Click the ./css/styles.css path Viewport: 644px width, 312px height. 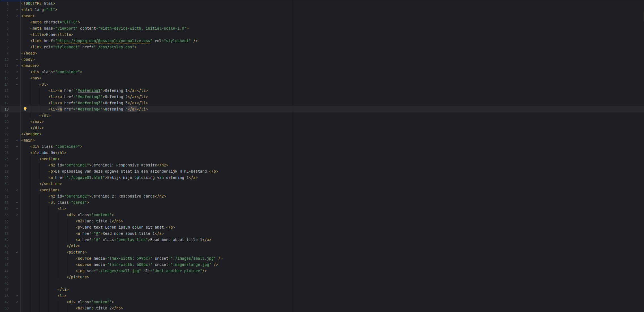click(114, 47)
